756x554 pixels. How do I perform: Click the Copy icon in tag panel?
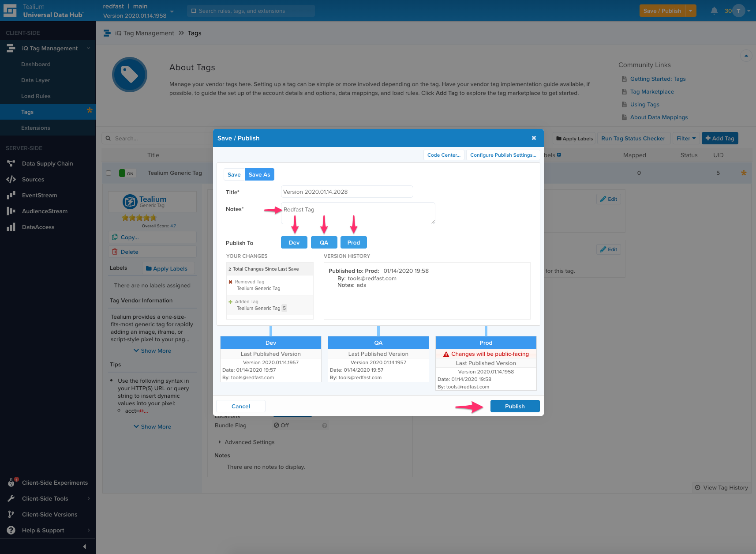pyautogui.click(x=115, y=237)
